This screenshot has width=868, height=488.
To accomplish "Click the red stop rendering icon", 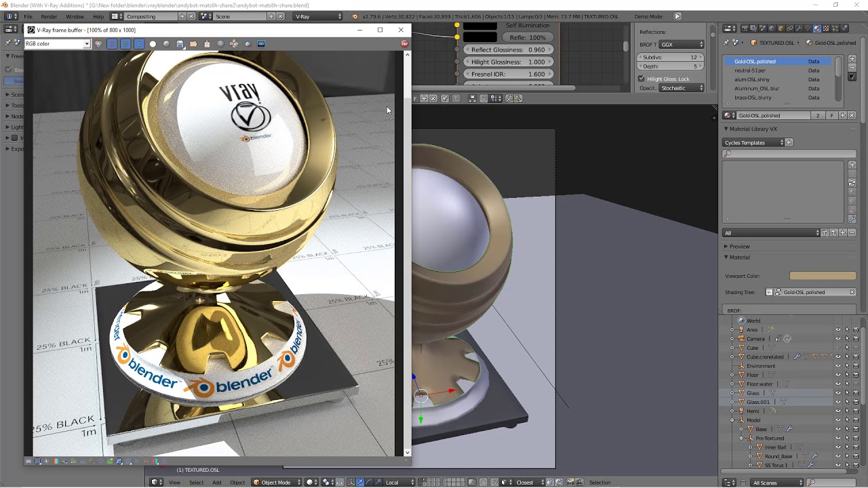I will coord(405,43).
